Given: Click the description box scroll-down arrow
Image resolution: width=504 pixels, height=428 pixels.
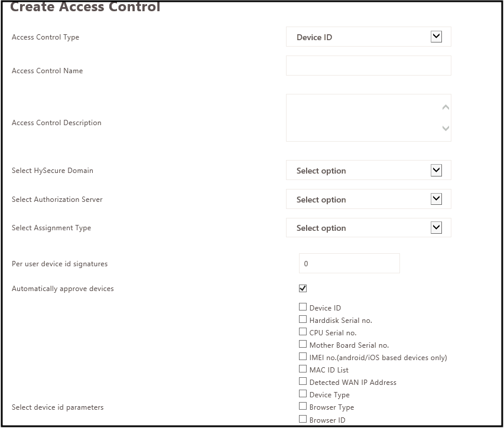Looking at the screenshot, I should click(x=445, y=128).
